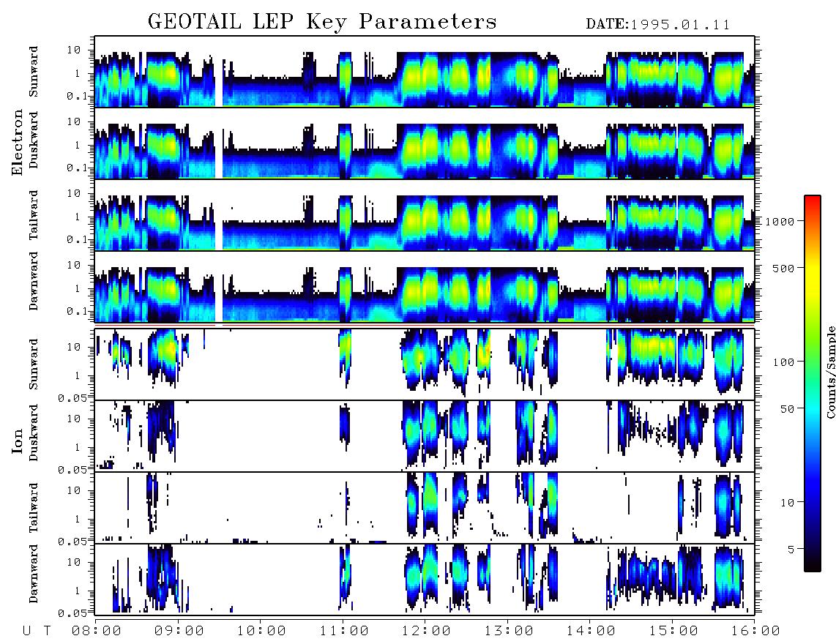836x644 pixels.
Task: Click the 12:00 time tick label
Action: coord(426,631)
